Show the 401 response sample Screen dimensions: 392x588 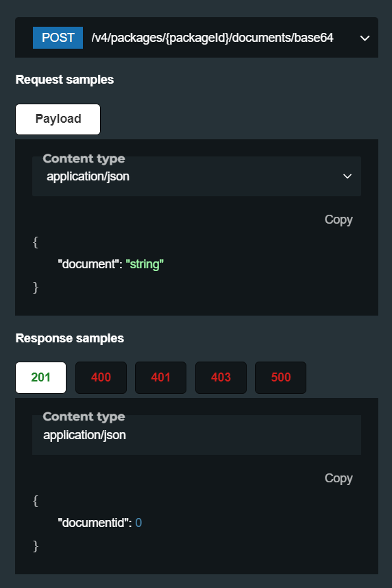point(160,377)
